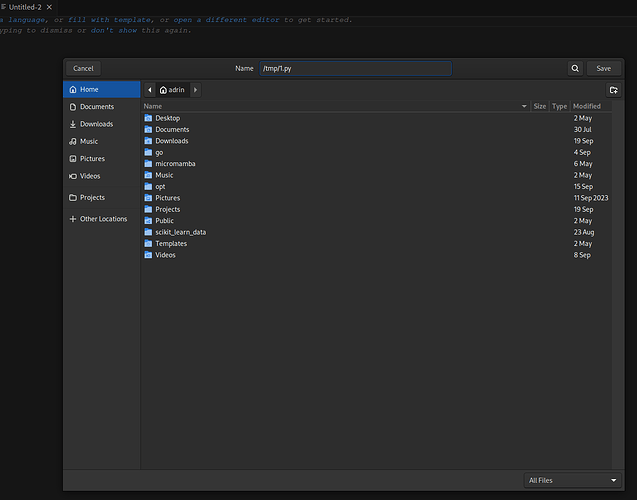This screenshot has width=637, height=500.
Task: Create a new folder with folder-plus icon
Action: tap(613, 90)
